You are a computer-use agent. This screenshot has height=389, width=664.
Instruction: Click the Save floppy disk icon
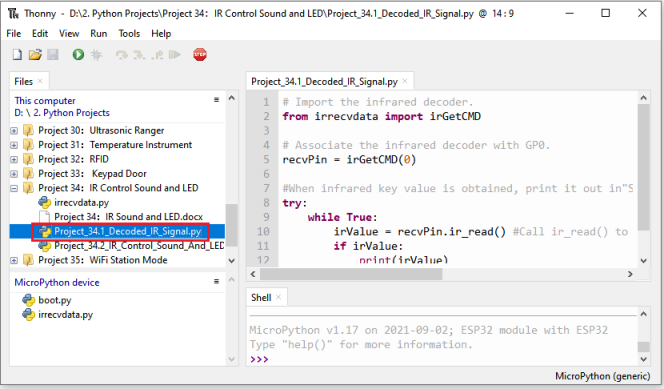click(53, 55)
